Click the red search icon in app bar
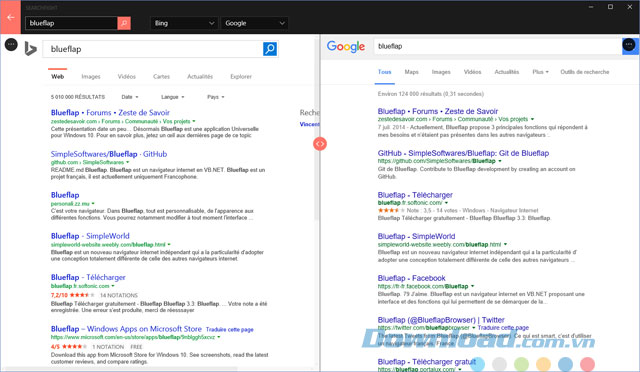The height and width of the screenshot is (372, 640). [x=124, y=23]
